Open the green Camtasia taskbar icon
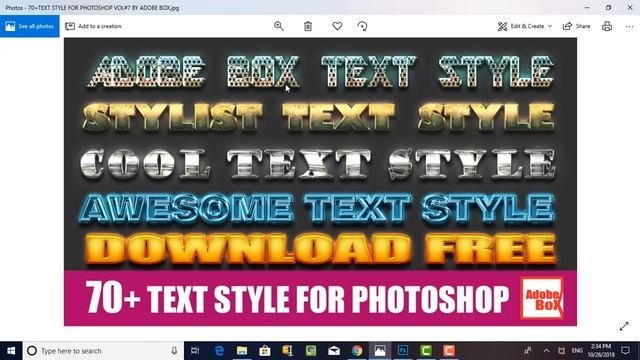Screen dimensions: 640x360 point(426,351)
